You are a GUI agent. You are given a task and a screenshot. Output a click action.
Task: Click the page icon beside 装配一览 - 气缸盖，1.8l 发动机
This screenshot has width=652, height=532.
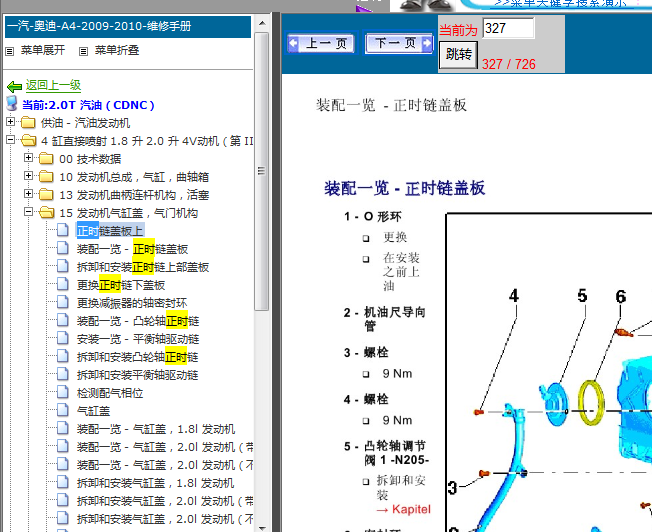tap(63, 428)
